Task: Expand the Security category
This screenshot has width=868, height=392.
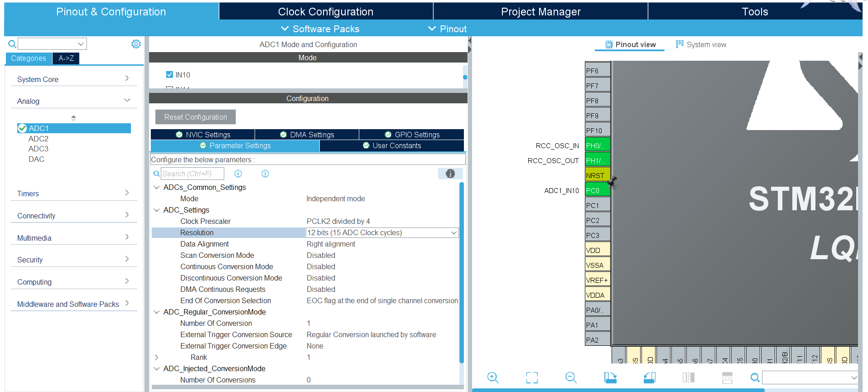Action: point(74,259)
